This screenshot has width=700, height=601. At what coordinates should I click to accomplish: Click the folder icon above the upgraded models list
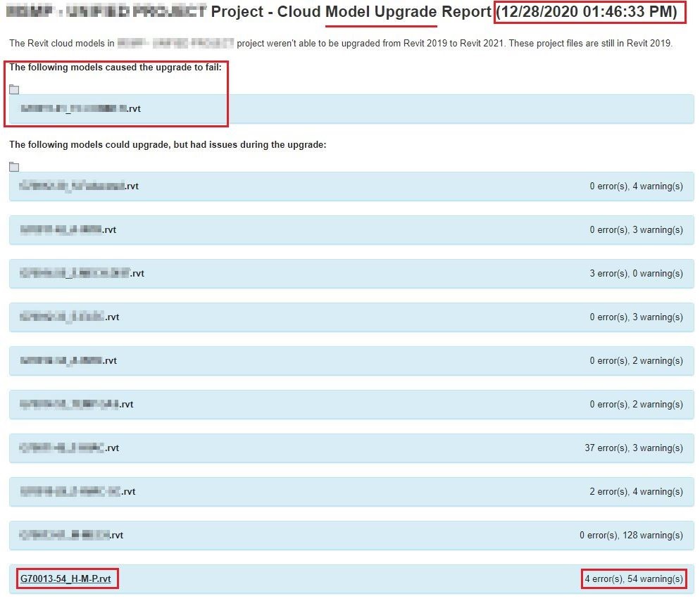[15, 167]
